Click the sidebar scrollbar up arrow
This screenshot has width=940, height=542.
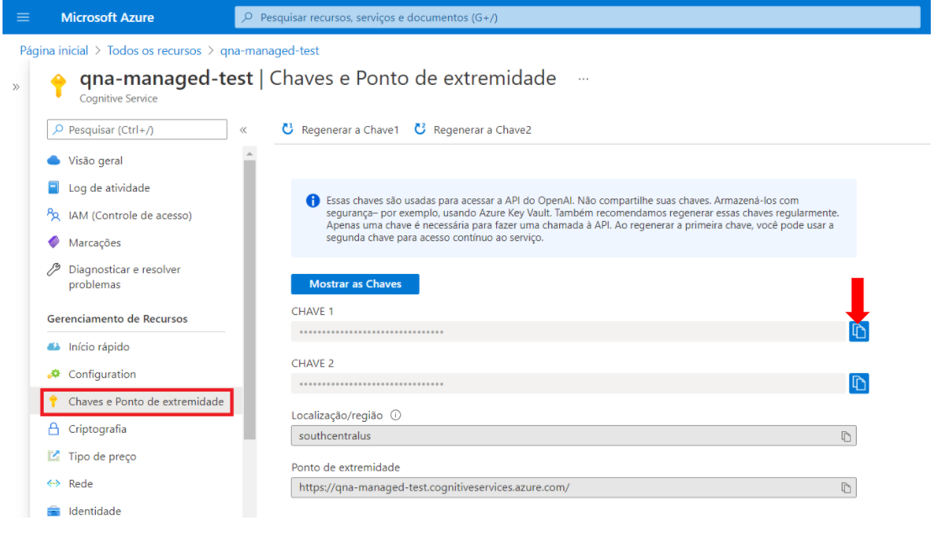point(249,154)
